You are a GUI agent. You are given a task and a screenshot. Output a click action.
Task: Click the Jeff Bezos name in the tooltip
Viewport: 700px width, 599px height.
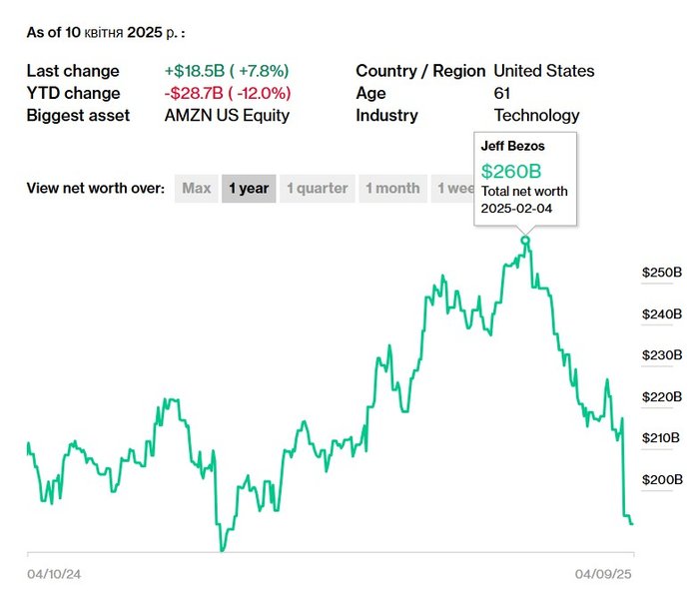pyautogui.click(x=513, y=147)
